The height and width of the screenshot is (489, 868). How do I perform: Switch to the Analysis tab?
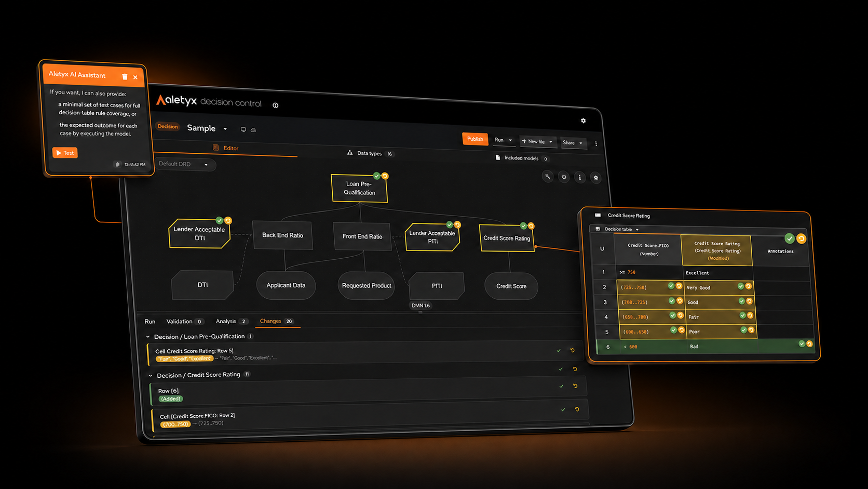pos(232,322)
